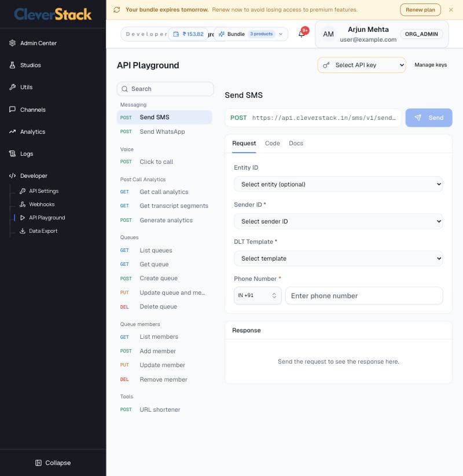Screen dimensions: 463x476
Task: Open Logs scroll icon in sidebar
Action: point(12,153)
